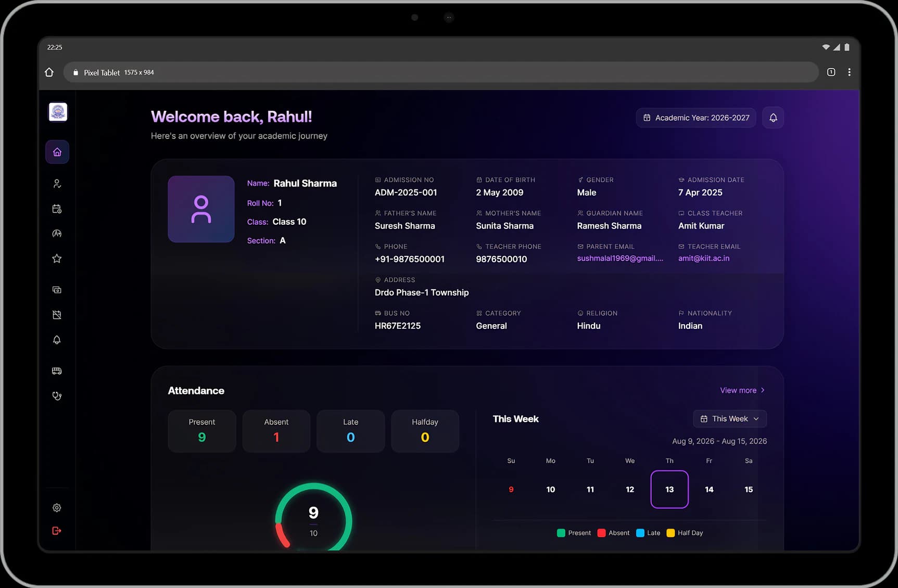Open the browser three-dot menu

(849, 72)
